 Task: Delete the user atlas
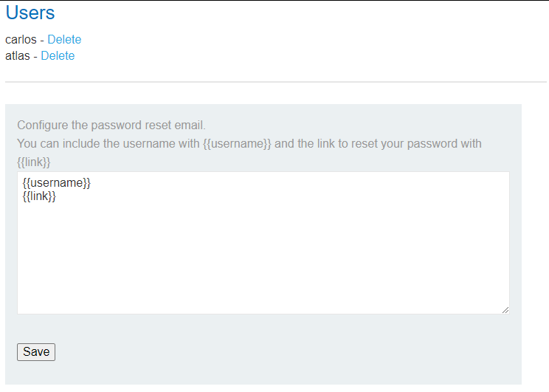pyautogui.click(x=58, y=56)
